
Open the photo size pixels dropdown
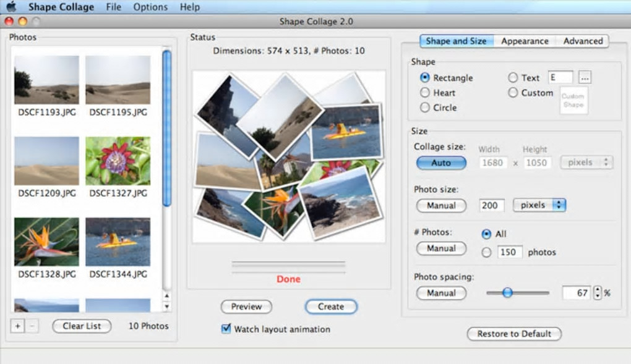point(539,205)
